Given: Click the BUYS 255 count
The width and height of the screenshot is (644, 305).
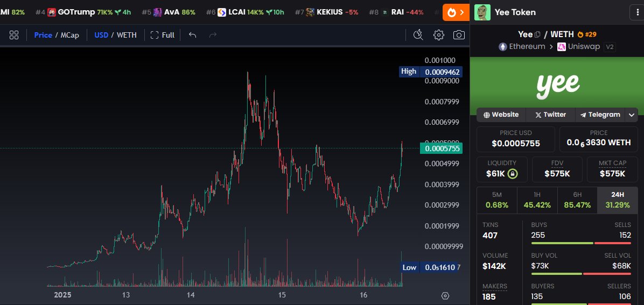Looking at the screenshot, I should [538, 235].
